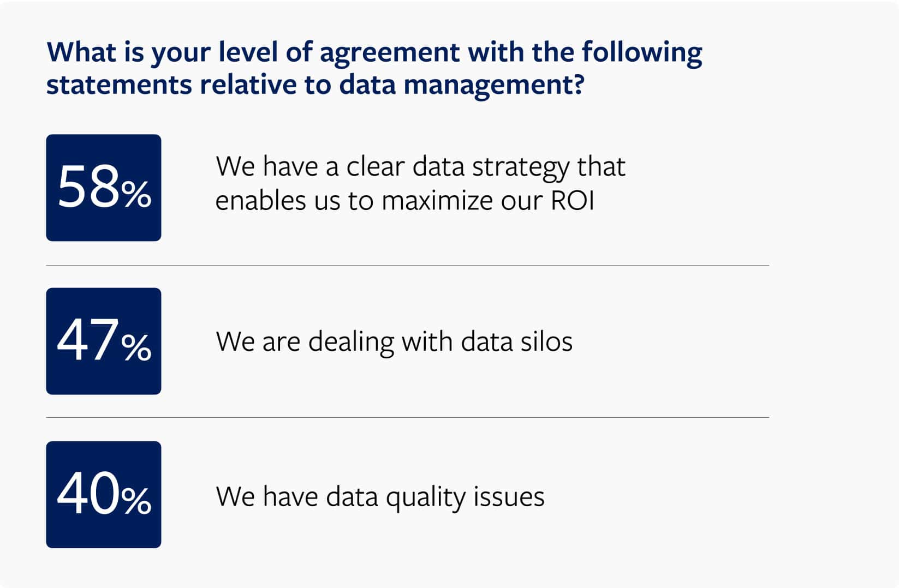This screenshot has width=899, height=588.
Task: Click the 47% dark blue stat box
Action: 104,341
